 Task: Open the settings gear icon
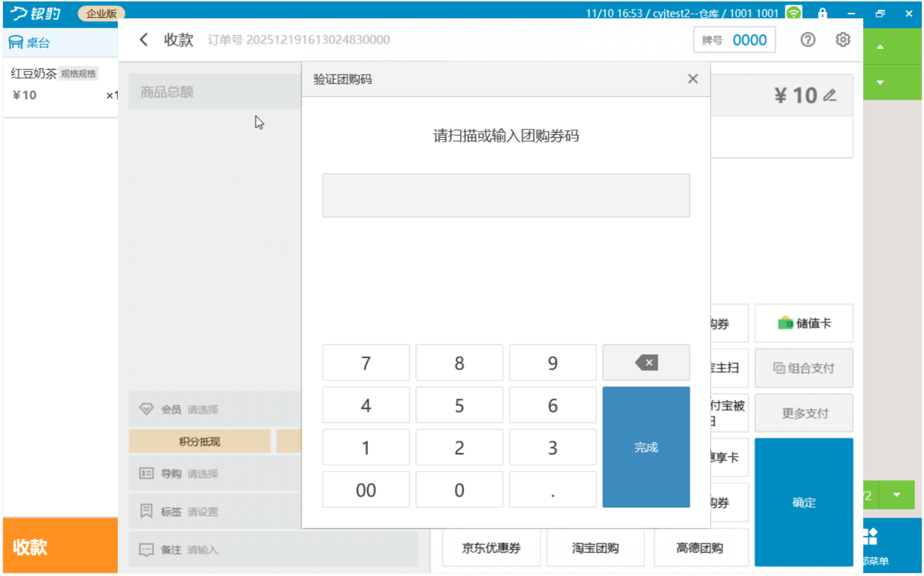[x=842, y=40]
